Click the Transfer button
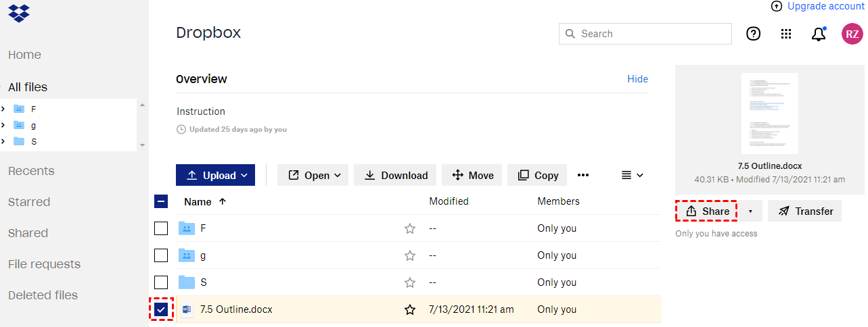The width and height of the screenshot is (868, 327). [805, 211]
